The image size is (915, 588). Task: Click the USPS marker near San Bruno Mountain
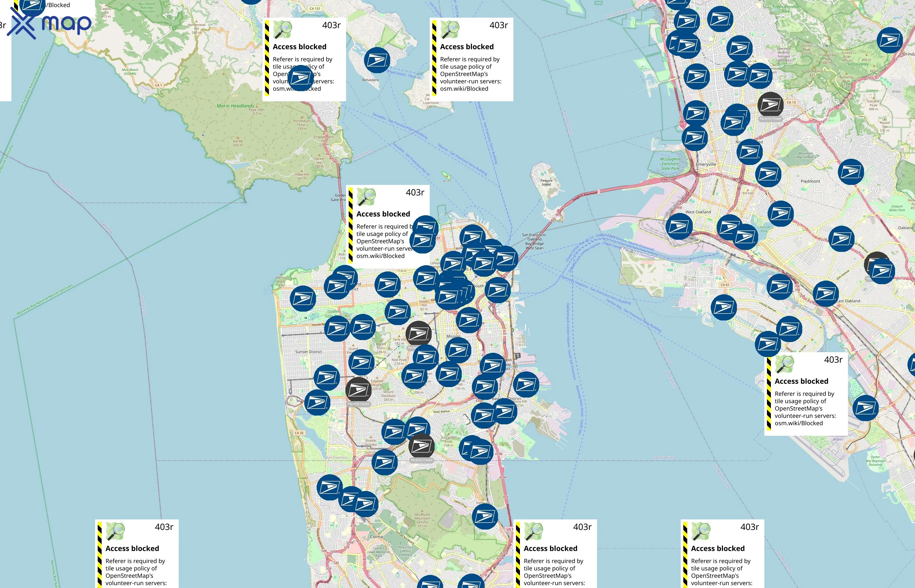(485, 516)
